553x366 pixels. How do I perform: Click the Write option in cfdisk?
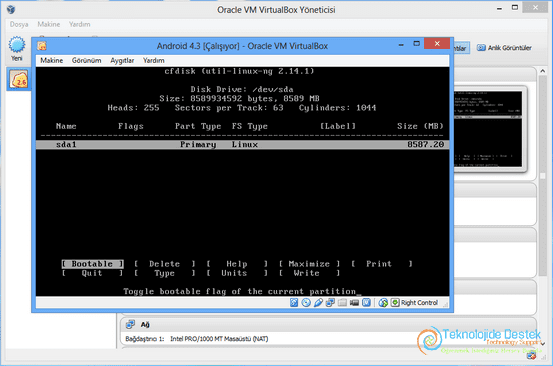[x=309, y=273]
